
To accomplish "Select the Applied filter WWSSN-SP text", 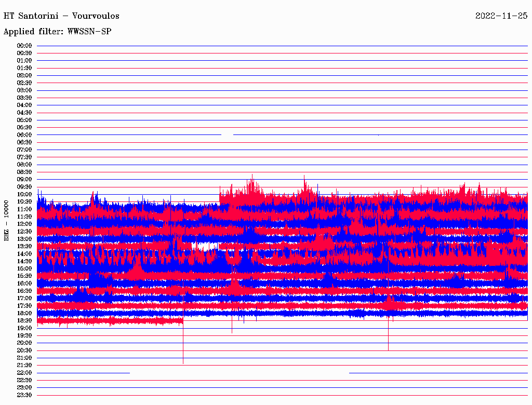I will 57,31.
